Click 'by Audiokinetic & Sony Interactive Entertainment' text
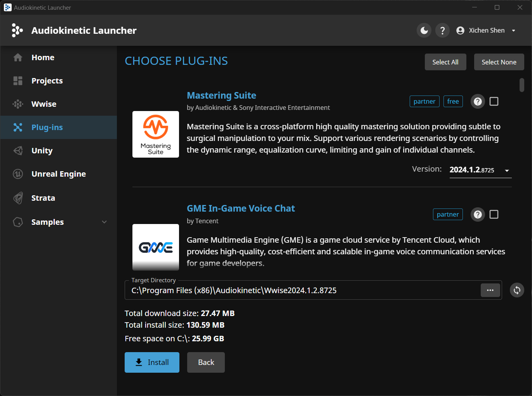This screenshot has width=532, height=396. pyautogui.click(x=258, y=108)
